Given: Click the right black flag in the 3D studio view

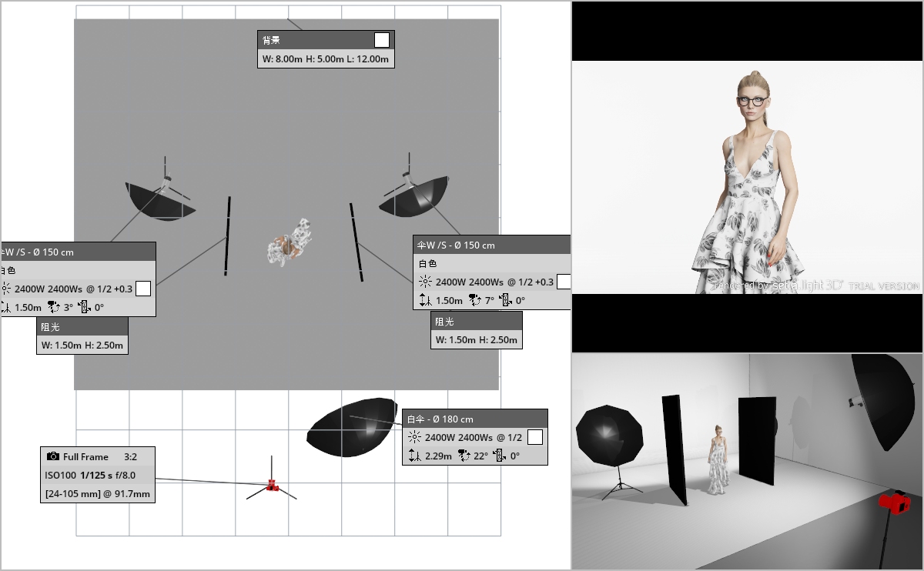Looking at the screenshot, I should pos(758,442).
